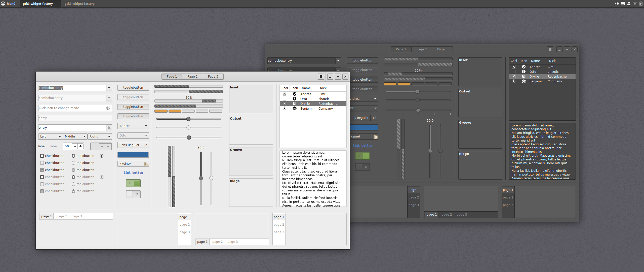Image resolution: width=644 pixels, height=272 pixels.
Task: Select Page 1 in dark window header
Action: (x=401, y=49)
